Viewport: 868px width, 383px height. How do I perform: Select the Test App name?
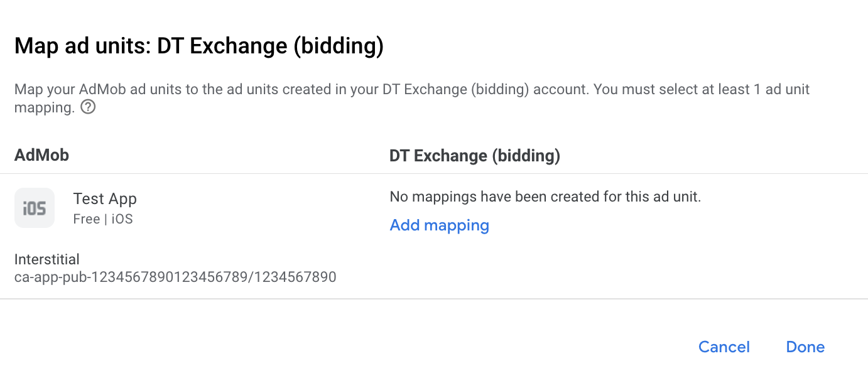coord(105,199)
